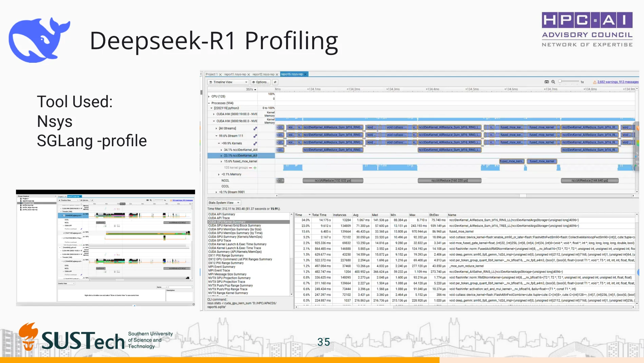Select NVTX Range Kernel Summary report
The height and width of the screenshot is (363, 644).
228,293
